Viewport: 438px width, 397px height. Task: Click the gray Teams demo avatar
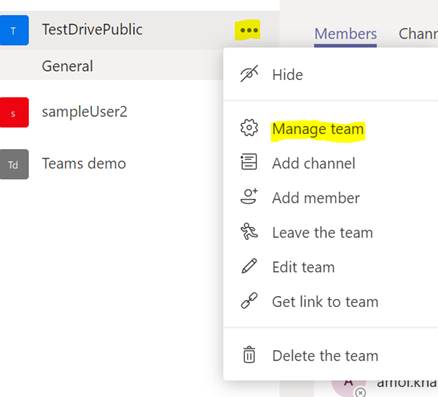point(14,164)
